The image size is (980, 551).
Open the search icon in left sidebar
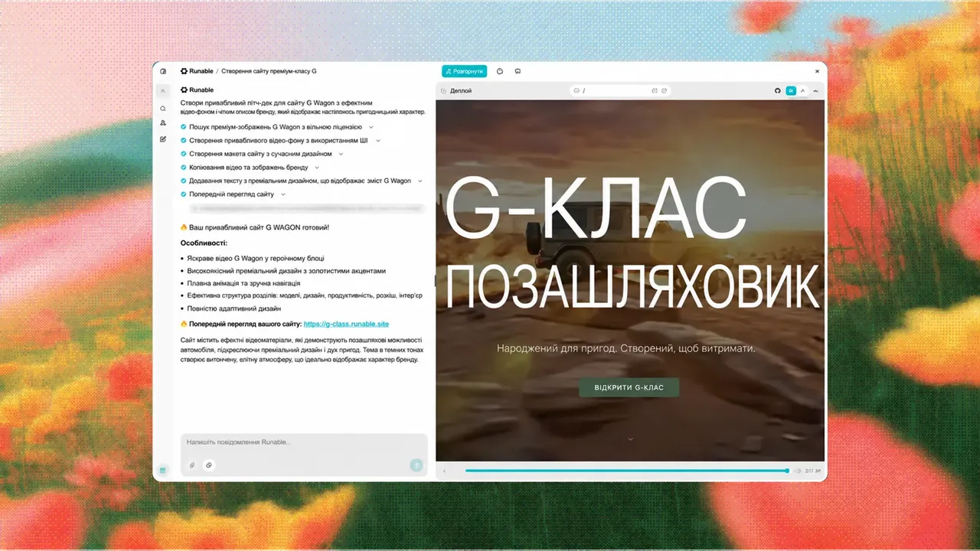(x=163, y=109)
